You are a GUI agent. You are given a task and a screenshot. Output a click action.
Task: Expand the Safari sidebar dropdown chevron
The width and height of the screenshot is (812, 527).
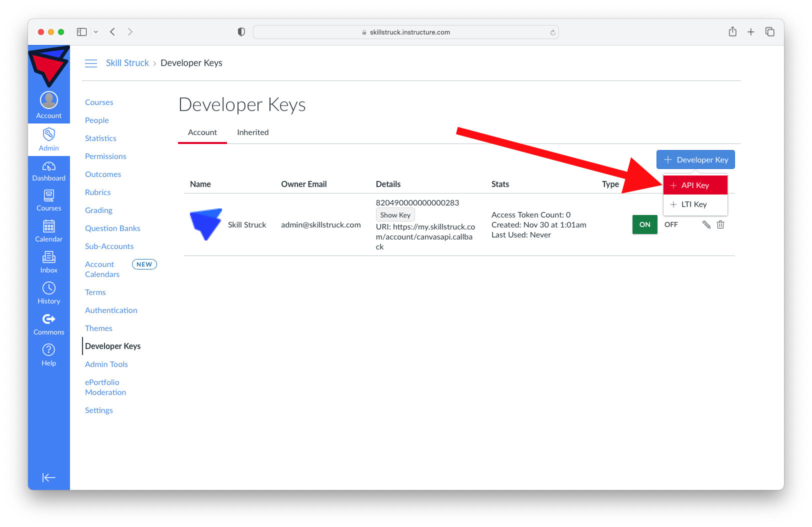click(x=96, y=32)
